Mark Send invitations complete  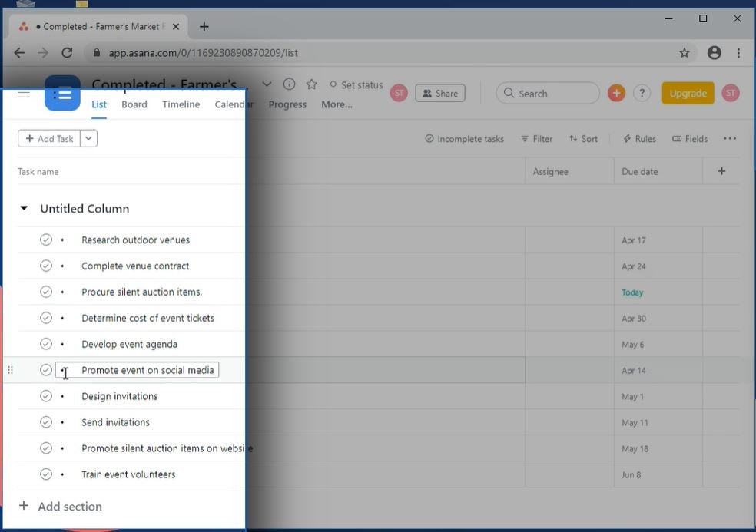46,421
